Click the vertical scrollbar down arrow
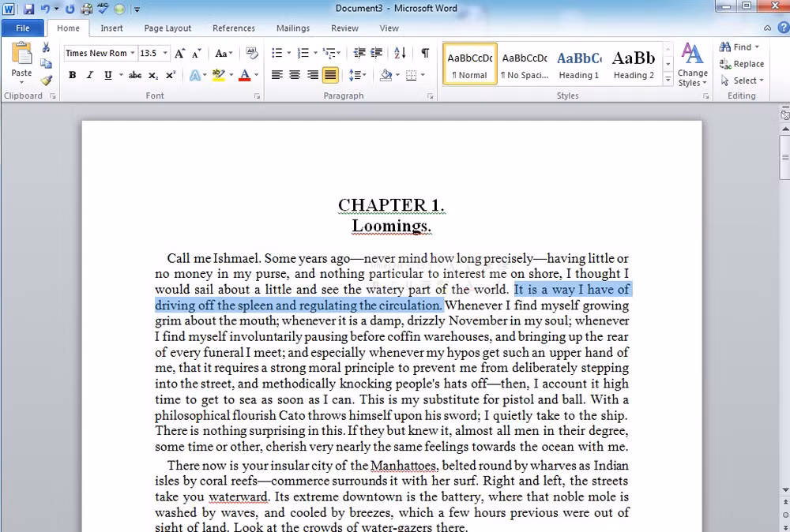The image size is (790, 532). point(785,489)
